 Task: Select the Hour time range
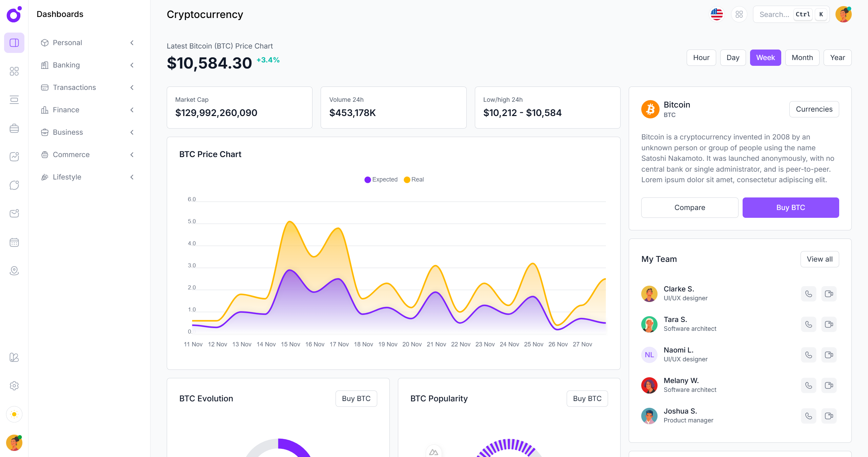[x=701, y=57]
